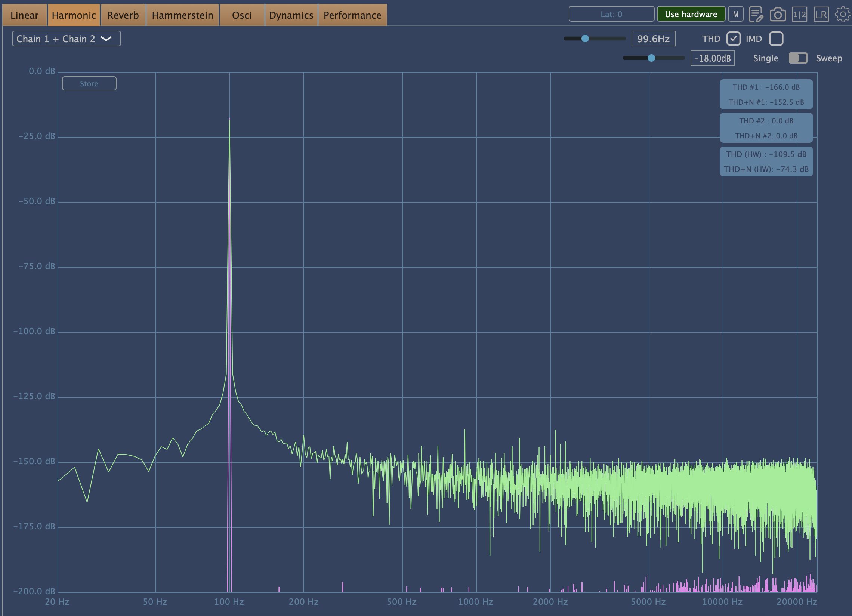Enable the IMD checkbox
Viewport: 852px width, 616px height.
776,39
